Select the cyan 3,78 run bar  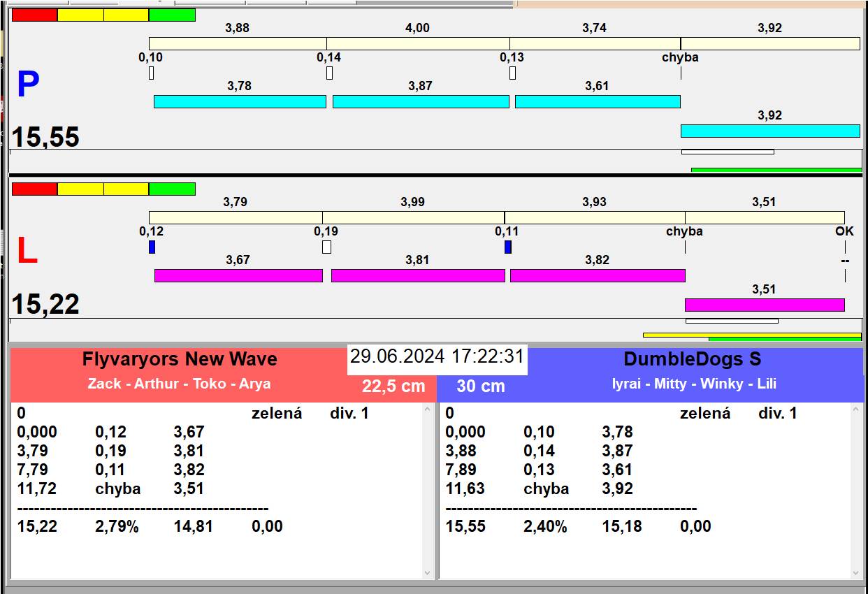240,101
